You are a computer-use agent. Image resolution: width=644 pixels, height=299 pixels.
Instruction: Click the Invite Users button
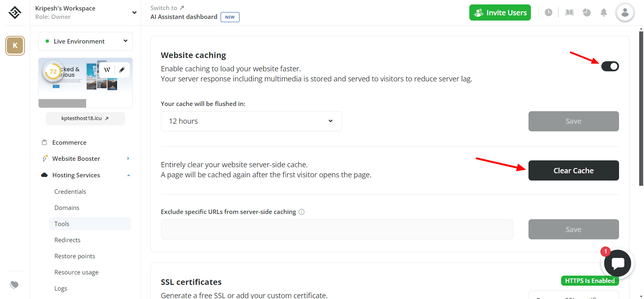point(500,12)
